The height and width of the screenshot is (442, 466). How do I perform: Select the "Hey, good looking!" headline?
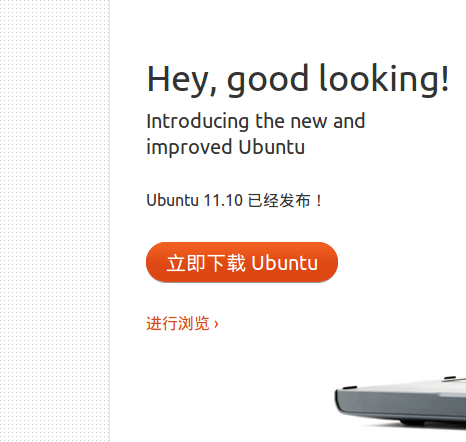[298, 80]
